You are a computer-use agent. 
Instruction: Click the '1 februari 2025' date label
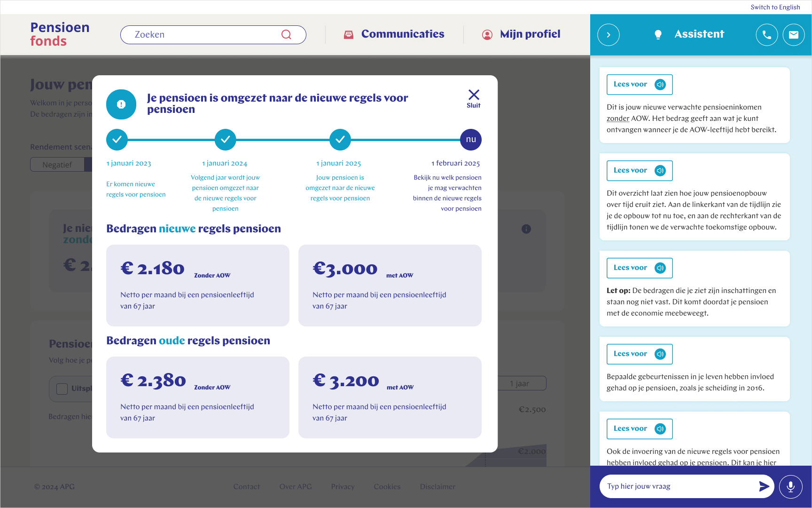pyautogui.click(x=455, y=163)
